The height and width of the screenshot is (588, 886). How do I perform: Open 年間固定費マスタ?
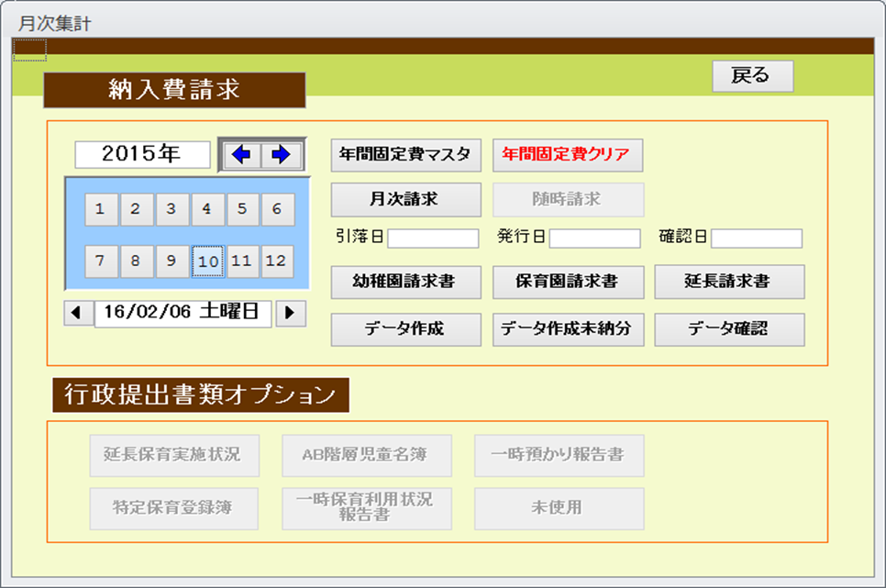coord(405,155)
